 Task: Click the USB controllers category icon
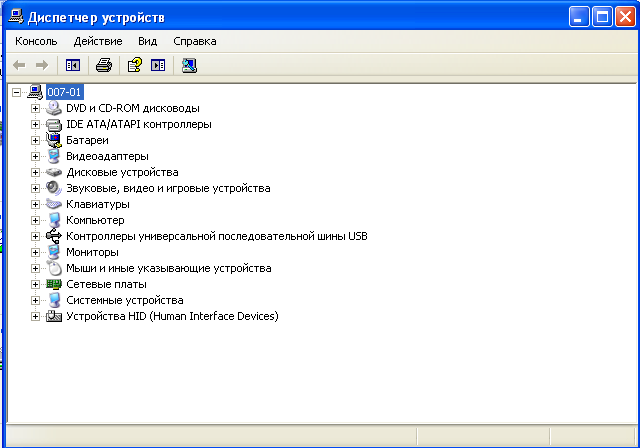click(54, 236)
